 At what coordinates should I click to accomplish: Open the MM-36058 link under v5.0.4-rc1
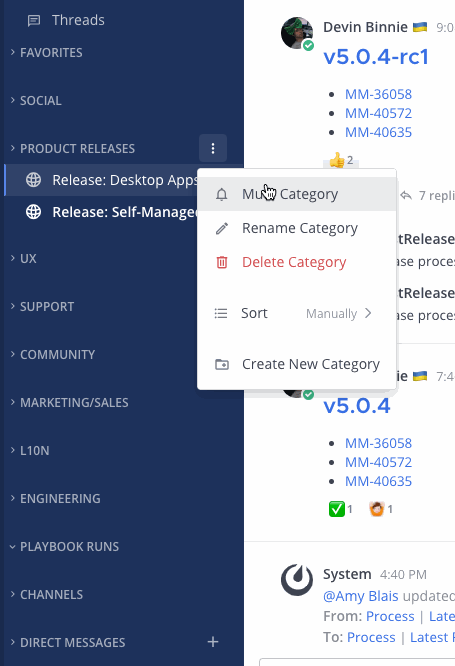[379, 94]
